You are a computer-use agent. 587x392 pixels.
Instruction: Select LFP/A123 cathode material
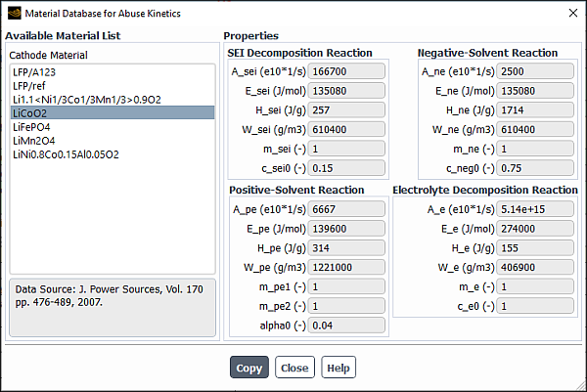click(x=113, y=72)
